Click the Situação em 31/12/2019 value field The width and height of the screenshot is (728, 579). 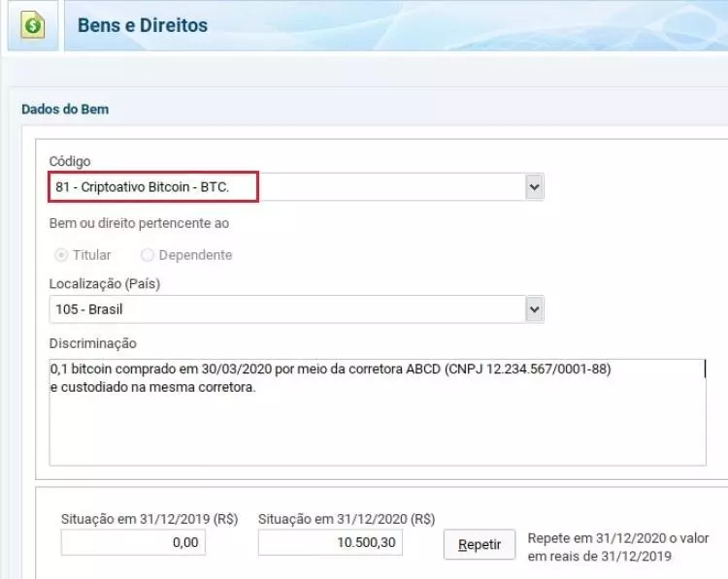click(133, 542)
